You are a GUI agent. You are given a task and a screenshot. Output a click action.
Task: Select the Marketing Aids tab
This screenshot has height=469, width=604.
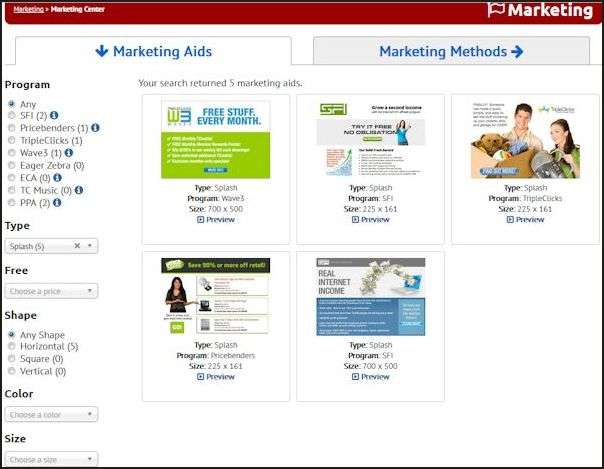click(153, 51)
